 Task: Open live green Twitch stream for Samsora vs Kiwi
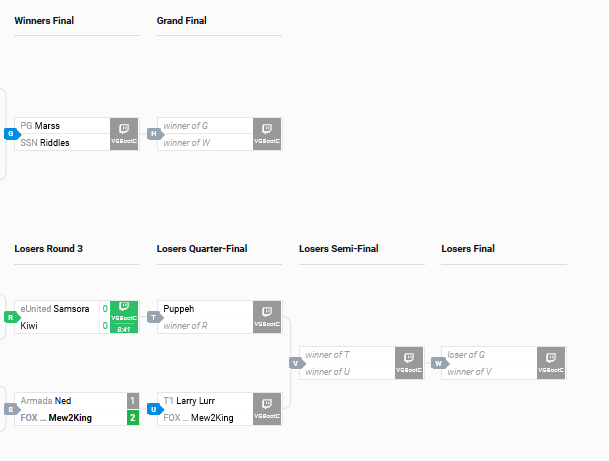(x=124, y=317)
